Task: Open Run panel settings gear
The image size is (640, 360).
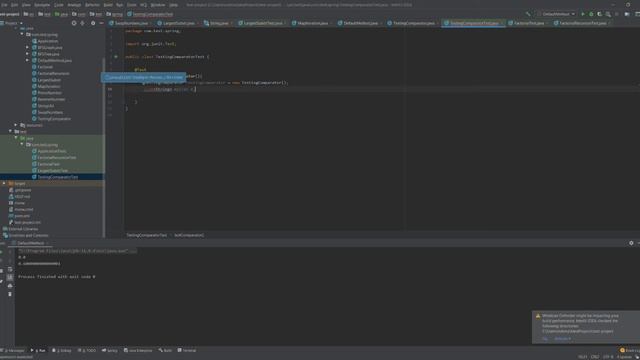Action: (631, 243)
